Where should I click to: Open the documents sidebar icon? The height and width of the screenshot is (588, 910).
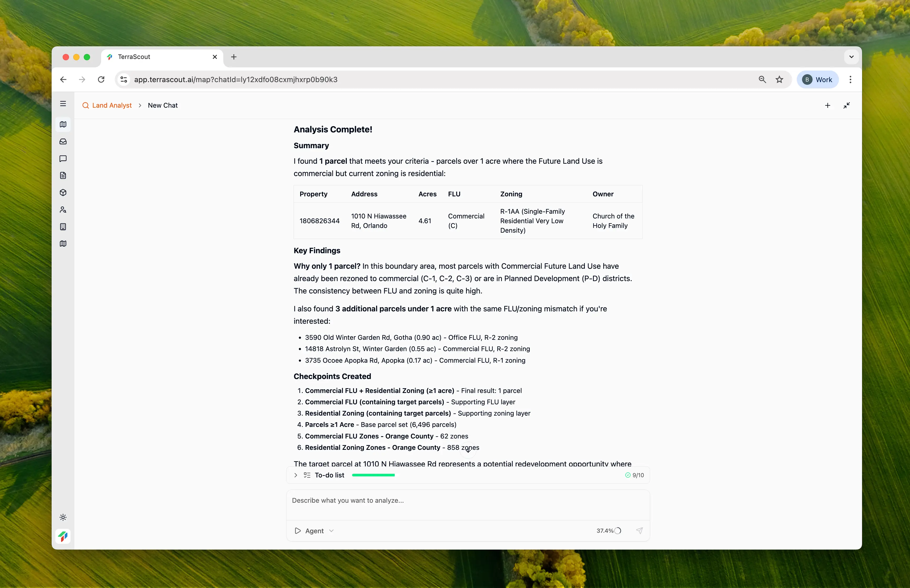coord(63,176)
